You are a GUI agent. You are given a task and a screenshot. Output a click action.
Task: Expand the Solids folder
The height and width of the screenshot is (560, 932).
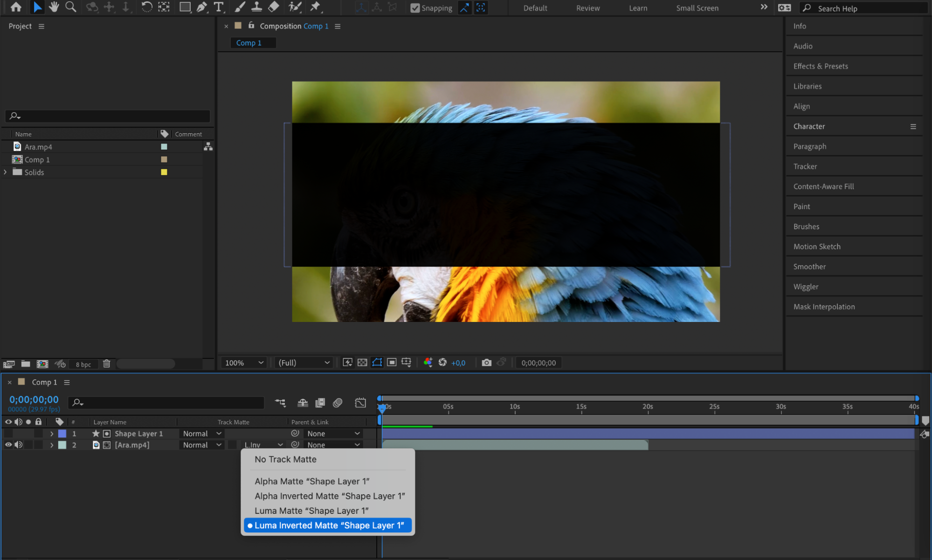pos(5,172)
